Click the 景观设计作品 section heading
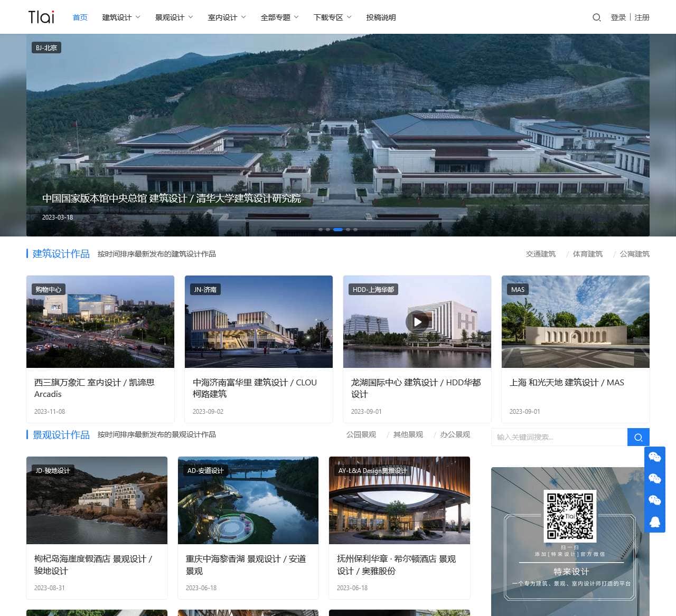Viewport: 676px width, 616px height. [61, 435]
